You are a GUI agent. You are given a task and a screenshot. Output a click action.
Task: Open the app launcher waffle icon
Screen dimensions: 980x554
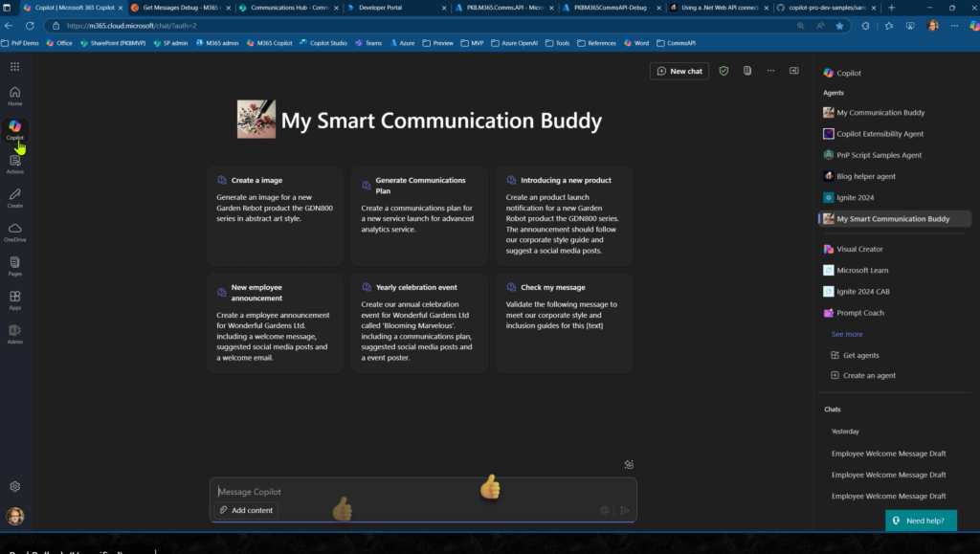14,66
